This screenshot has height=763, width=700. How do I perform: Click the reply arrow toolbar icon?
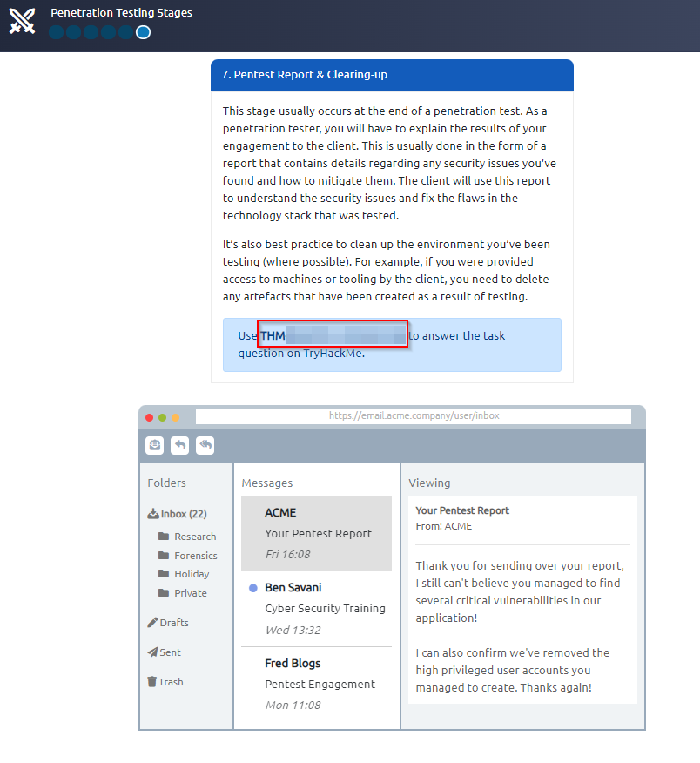click(179, 445)
